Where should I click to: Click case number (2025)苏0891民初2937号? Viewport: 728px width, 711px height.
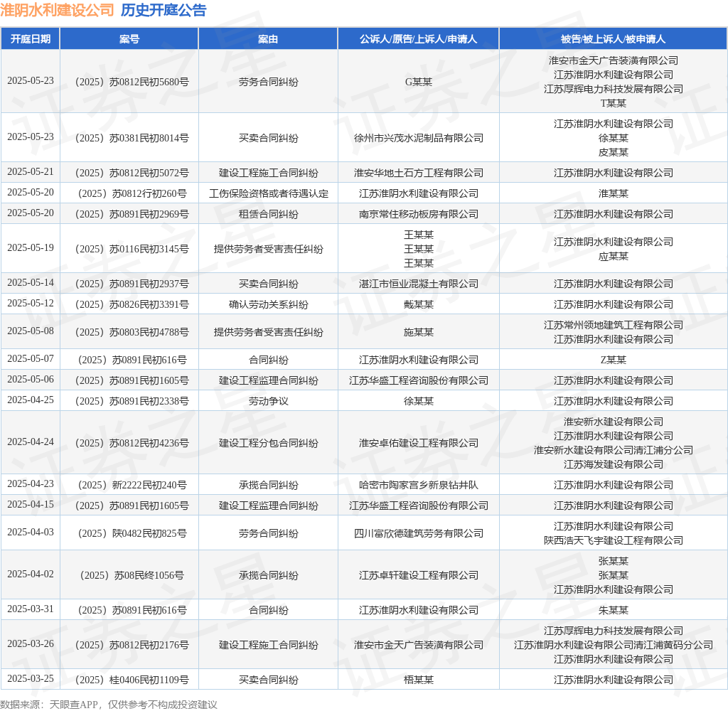point(132,284)
